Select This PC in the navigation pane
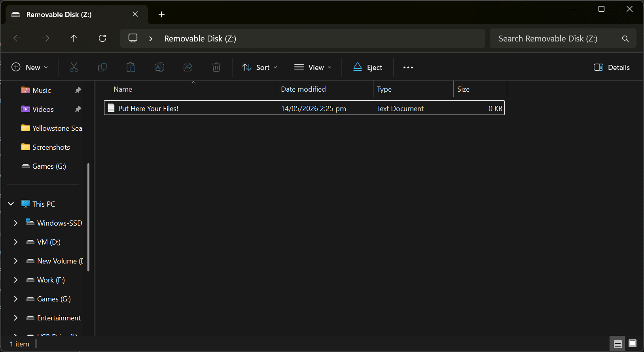The height and width of the screenshot is (352, 644). click(x=44, y=204)
